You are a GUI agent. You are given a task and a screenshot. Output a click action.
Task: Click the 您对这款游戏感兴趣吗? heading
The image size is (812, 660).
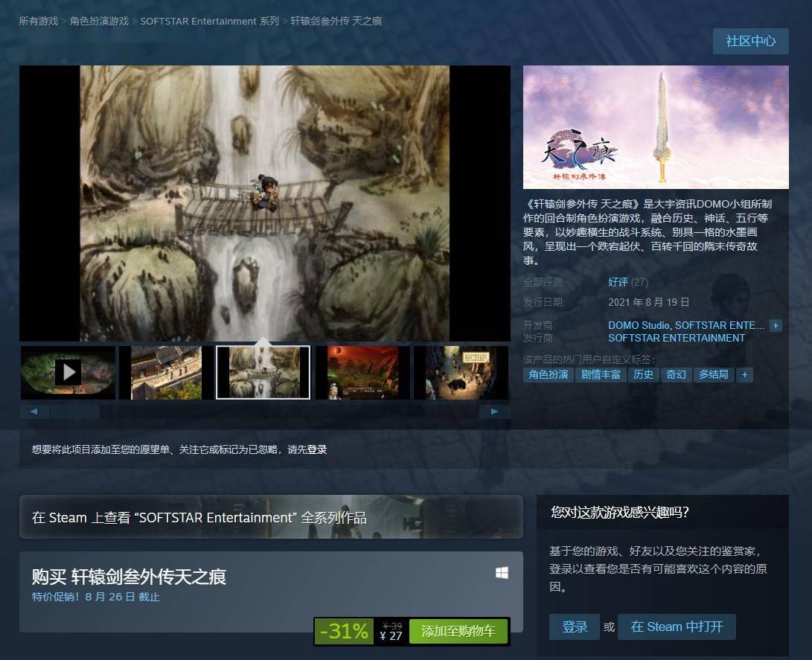[619, 513]
